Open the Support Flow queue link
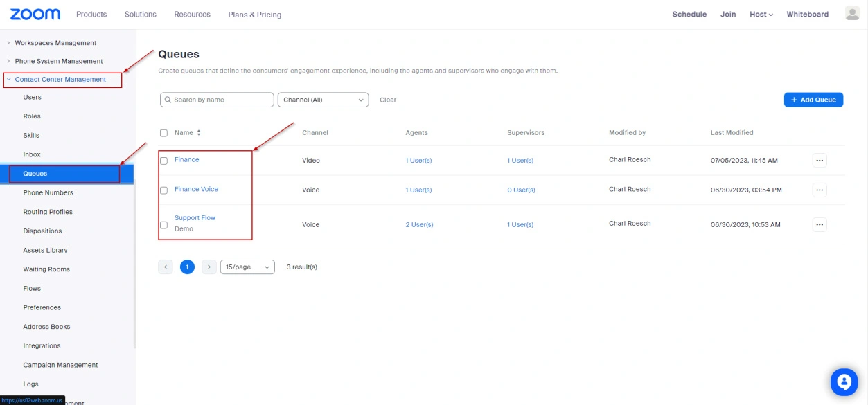The height and width of the screenshot is (405, 868). tap(195, 218)
